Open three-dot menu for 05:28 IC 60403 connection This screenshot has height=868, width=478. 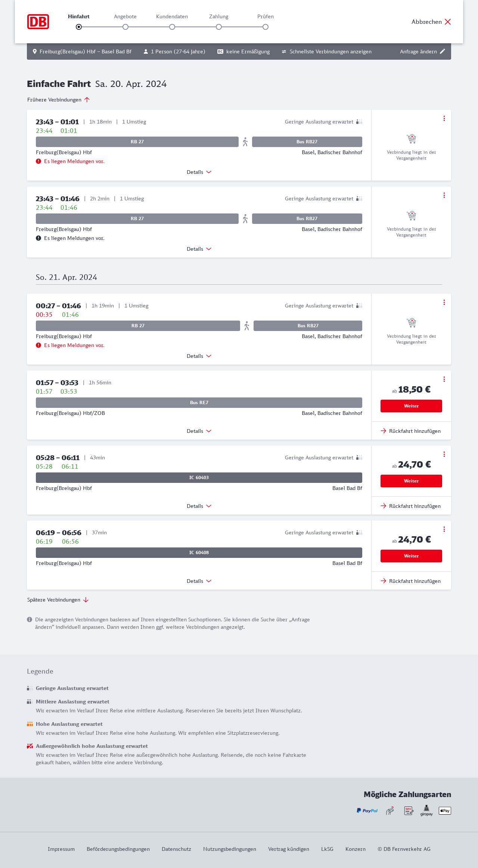444,454
